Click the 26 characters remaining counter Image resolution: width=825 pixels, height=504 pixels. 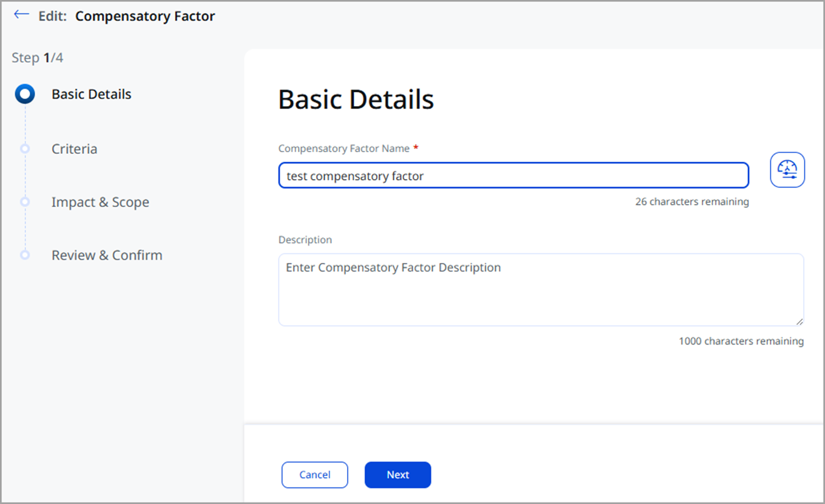pyautogui.click(x=692, y=202)
